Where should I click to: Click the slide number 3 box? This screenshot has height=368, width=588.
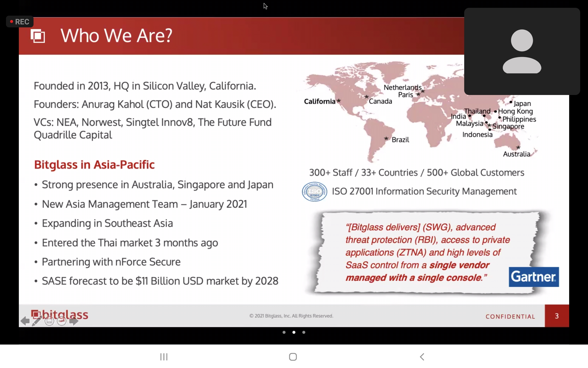557,316
